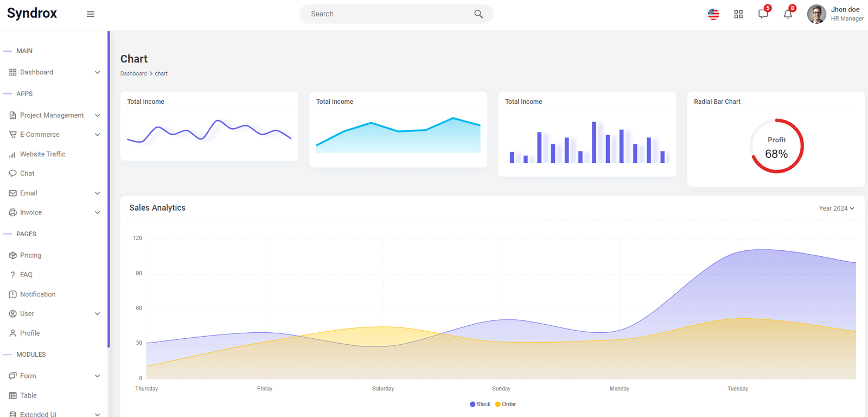
Task: Open the apps grid icon in header
Action: [738, 14]
